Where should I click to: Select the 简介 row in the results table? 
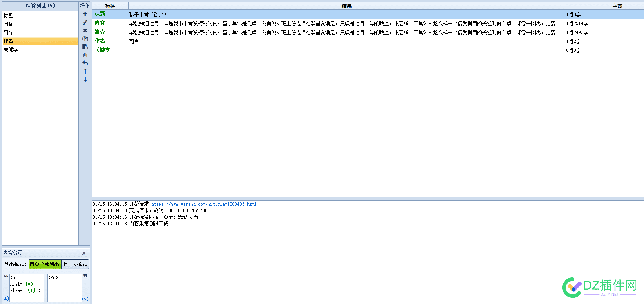pyautogui.click(x=368, y=32)
